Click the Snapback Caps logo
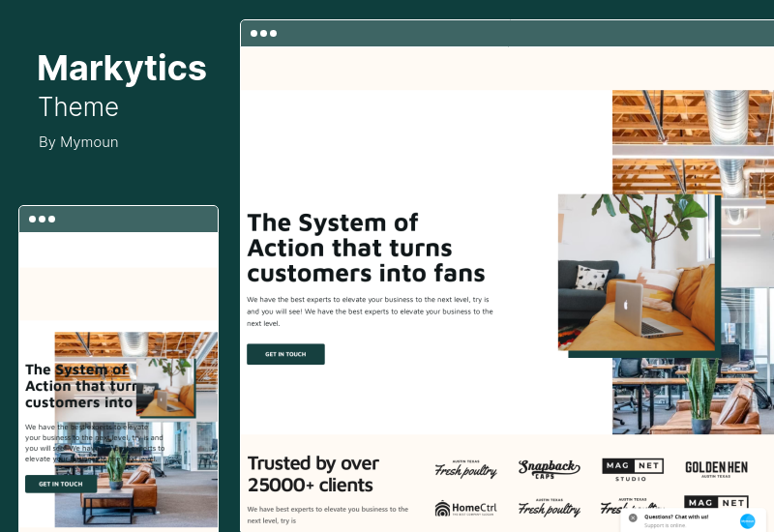 coord(549,469)
